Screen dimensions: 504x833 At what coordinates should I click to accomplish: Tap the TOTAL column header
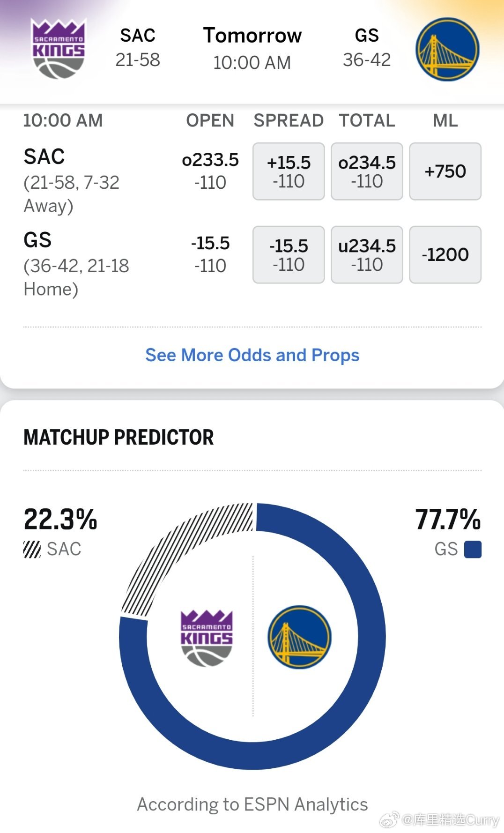[367, 120]
